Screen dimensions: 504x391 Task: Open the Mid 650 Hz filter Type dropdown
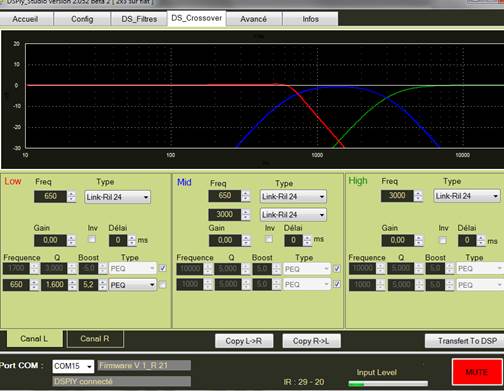(293, 196)
